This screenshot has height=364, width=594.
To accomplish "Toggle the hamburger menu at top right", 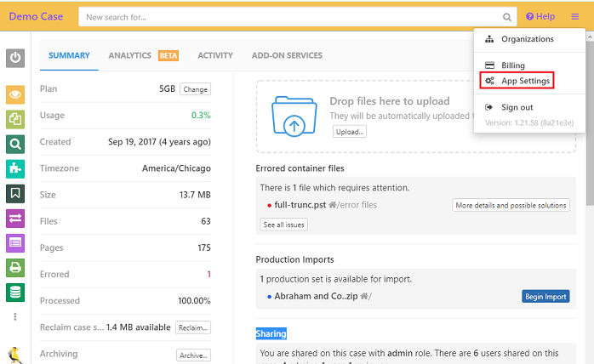I will click(575, 17).
